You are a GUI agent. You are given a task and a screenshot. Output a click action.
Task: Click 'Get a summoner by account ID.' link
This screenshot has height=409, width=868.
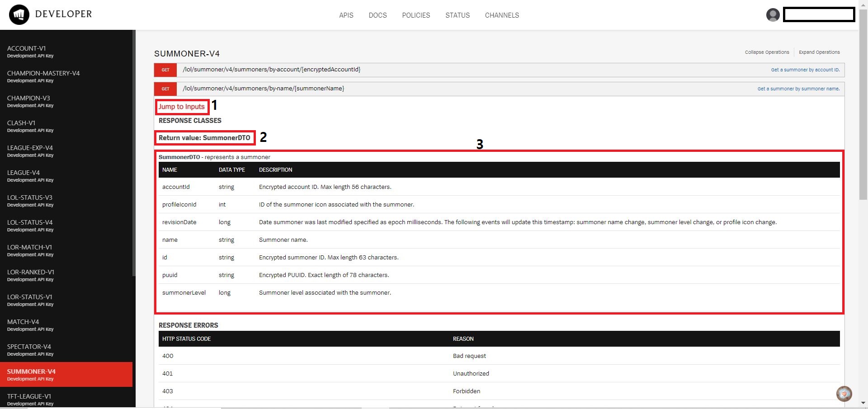[805, 70]
